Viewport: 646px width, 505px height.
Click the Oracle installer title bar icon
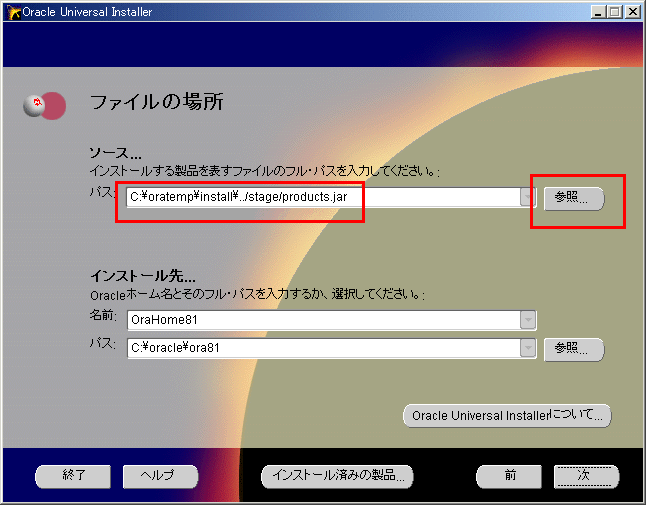[13, 12]
